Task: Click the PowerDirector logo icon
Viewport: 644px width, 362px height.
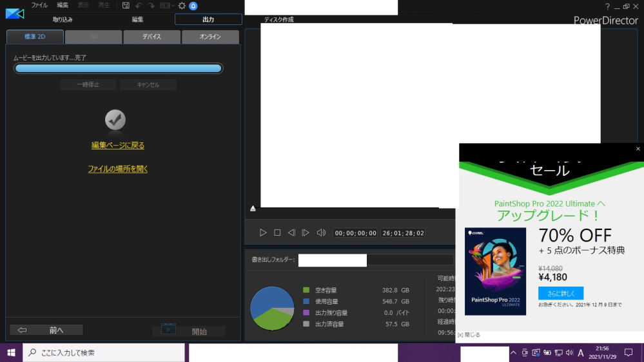Action: [15, 14]
